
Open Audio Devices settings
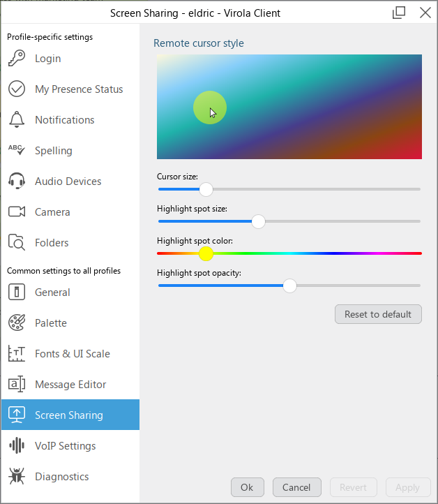point(68,181)
